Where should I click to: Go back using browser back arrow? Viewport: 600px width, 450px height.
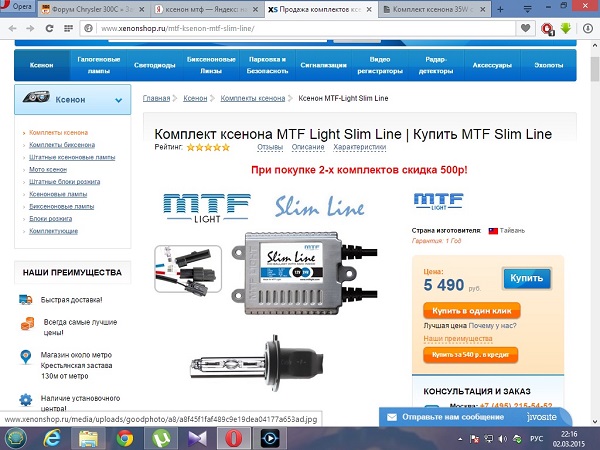[13, 28]
